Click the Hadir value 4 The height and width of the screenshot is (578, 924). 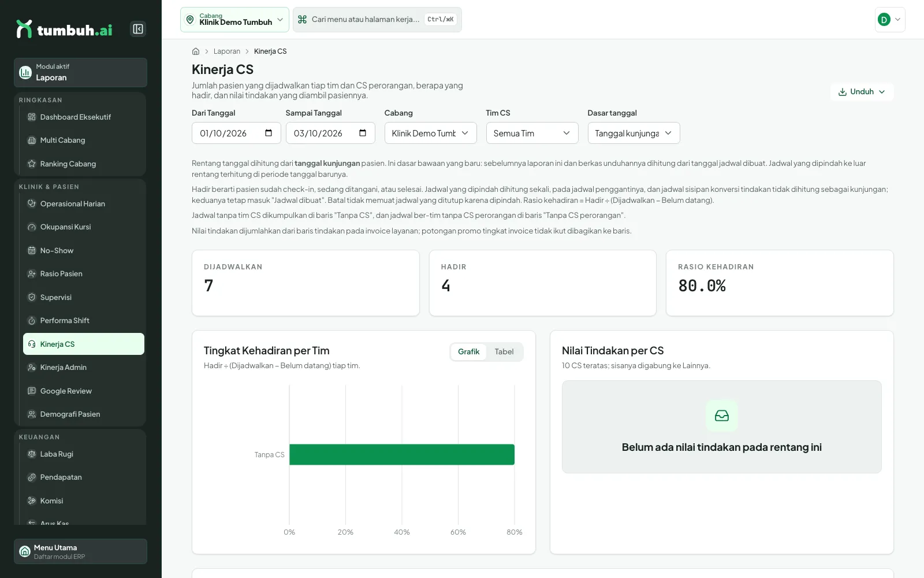coord(446,286)
